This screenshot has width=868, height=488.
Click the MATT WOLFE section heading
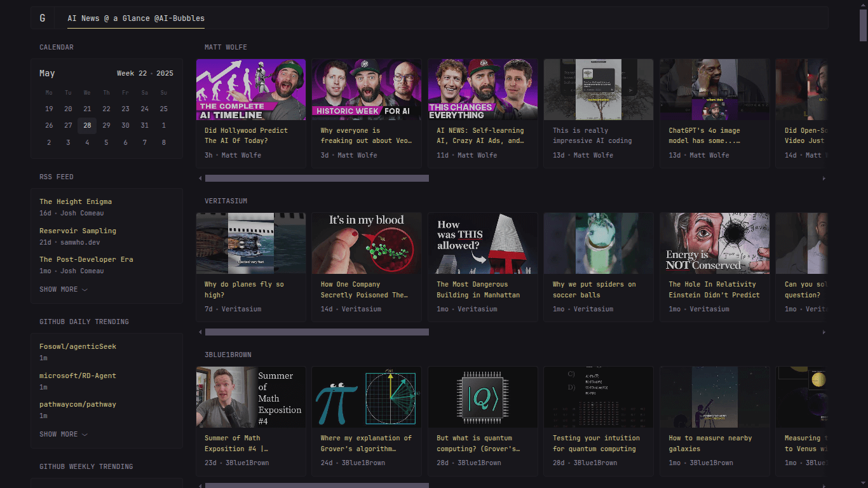226,47
